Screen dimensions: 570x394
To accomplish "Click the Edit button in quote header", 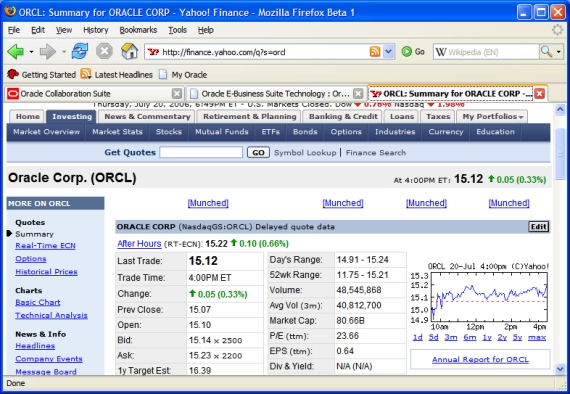I will [x=538, y=227].
